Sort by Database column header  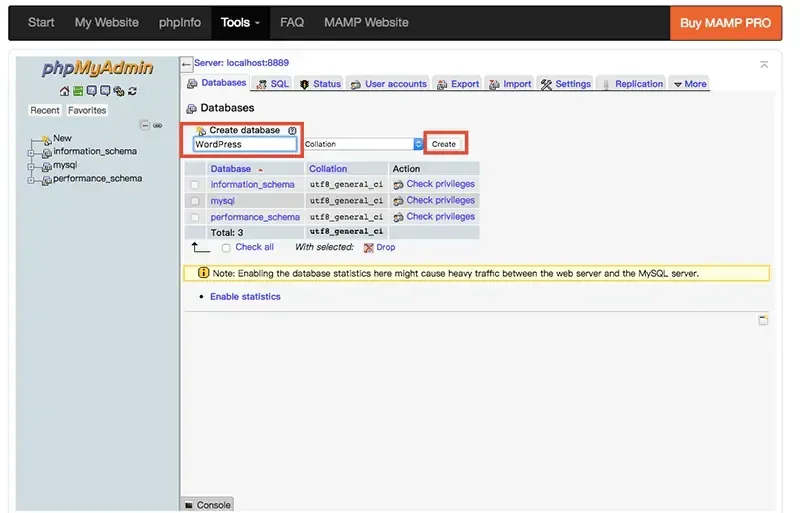coord(231,168)
